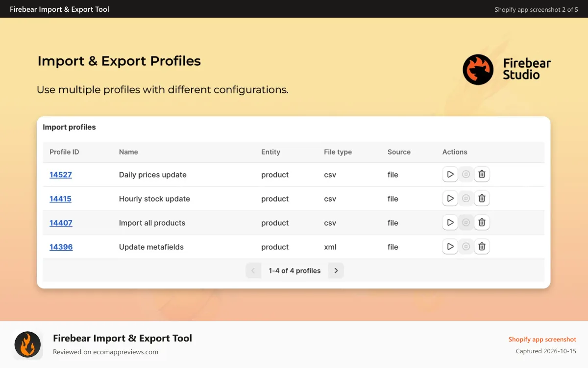Image resolution: width=588 pixels, height=368 pixels.
Task: Click product entity in Update metafields row
Action: pyautogui.click(x=275, y=247)
